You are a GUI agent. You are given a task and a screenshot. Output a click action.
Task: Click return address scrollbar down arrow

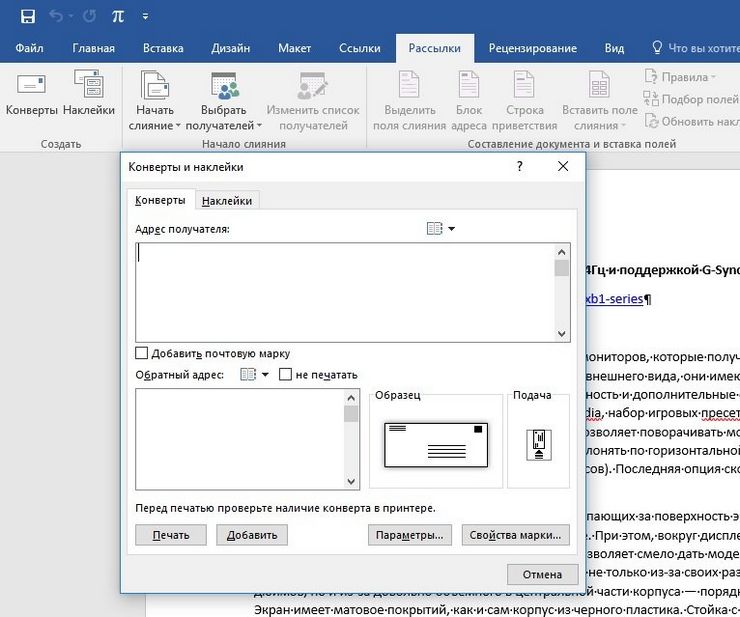[351, 482]
